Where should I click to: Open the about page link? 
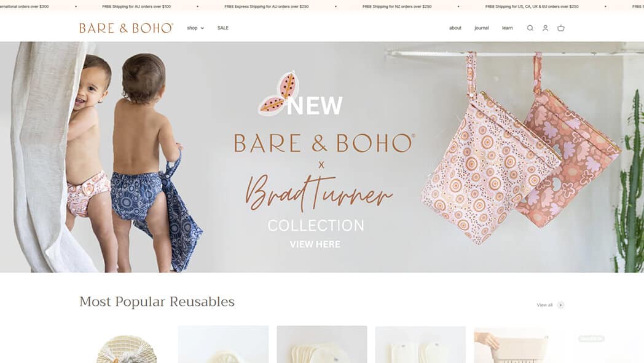click(x=455, y=28)
